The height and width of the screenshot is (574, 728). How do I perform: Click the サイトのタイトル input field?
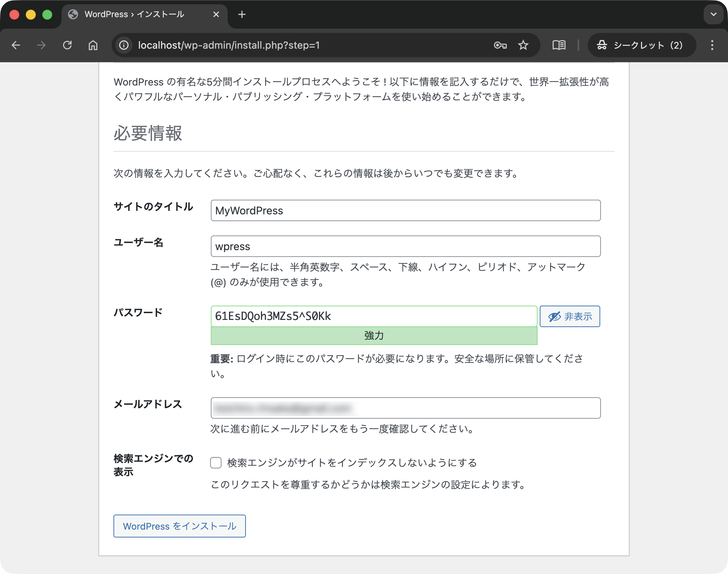tap(406, 210)
